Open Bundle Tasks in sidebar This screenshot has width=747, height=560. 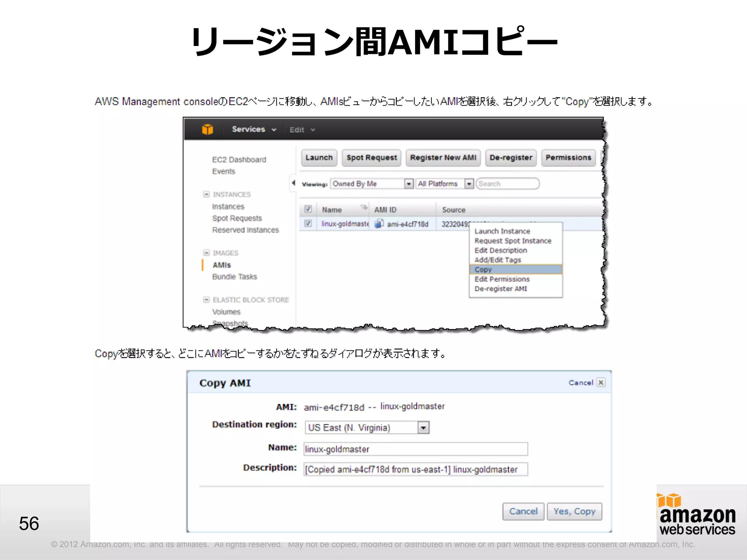235,277
